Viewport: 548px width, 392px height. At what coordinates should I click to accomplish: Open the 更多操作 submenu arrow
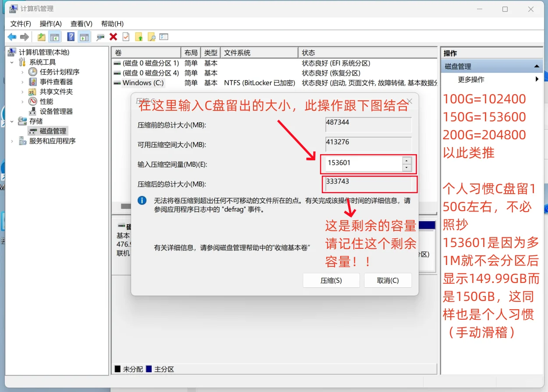pyautogui.click(x=537, y=79)
